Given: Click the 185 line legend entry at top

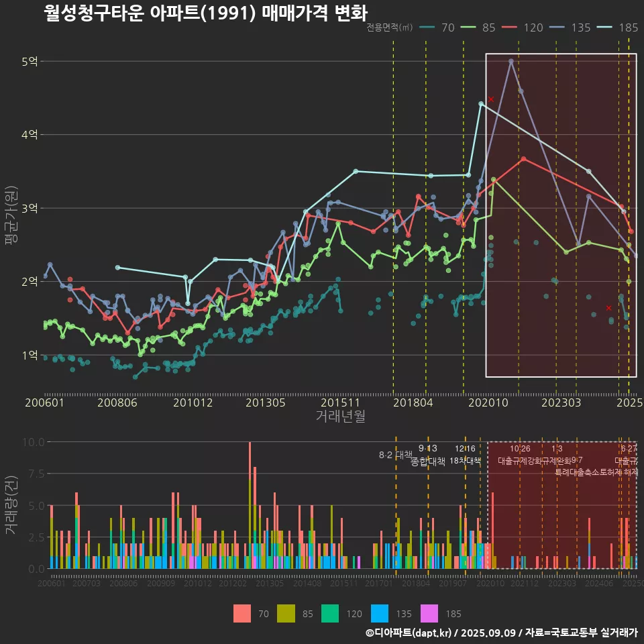Looking at the screenshot, I should (617, 28).
